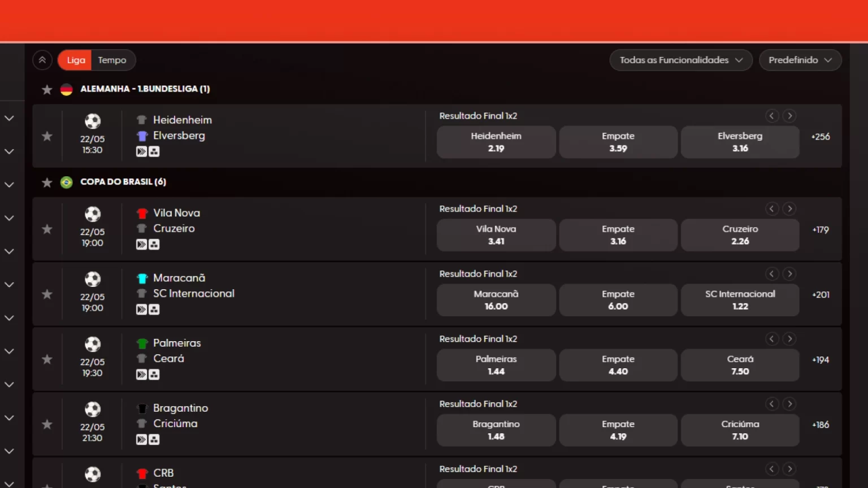Bet on Criciúma at 7.10
Screen dimensions: 868x488
point(740,430)
